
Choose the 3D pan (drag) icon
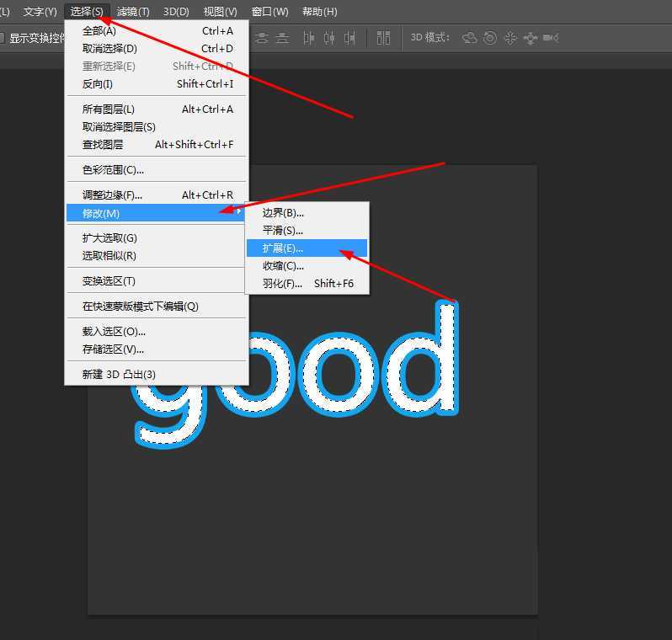pos(509,38)
